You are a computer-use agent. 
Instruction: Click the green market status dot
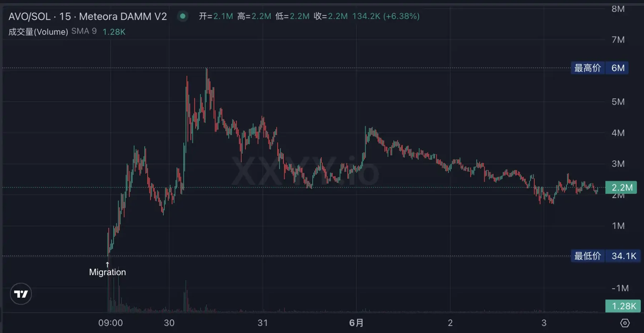click(183, 16)
